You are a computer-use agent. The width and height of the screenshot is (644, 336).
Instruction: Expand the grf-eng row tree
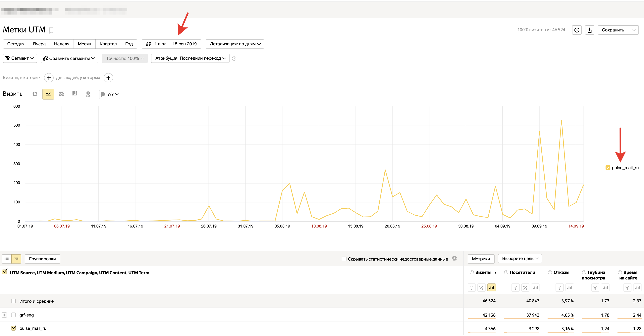4,315
